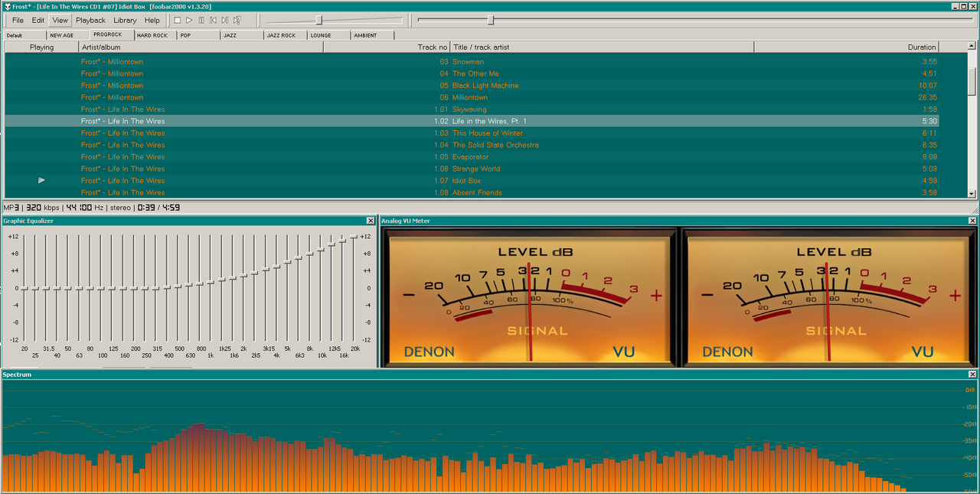Start playback with the Play button
Screen dimensions: 980x494
(189, 20)
